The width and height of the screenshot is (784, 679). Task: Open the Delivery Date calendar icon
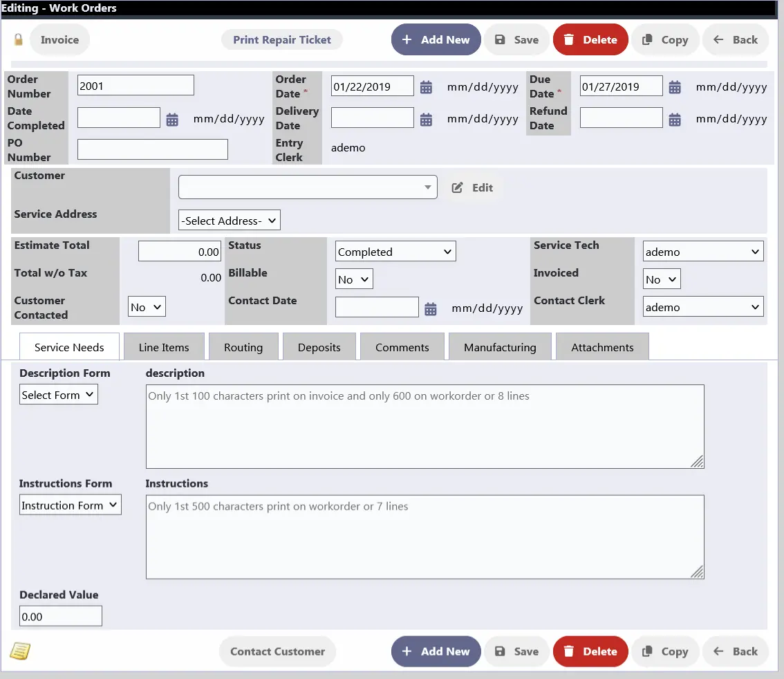pyautogui.click(x=427, y=119)
